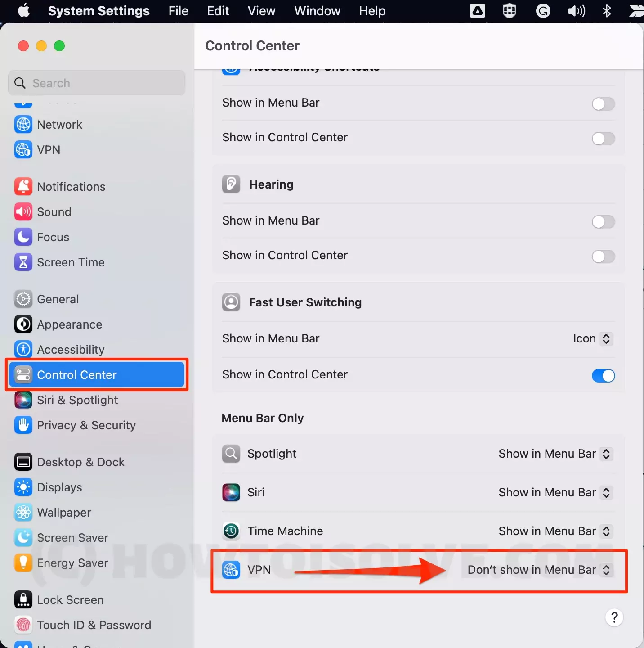This screenshot has height=648, width=644.
Task: Click the Help question mark button
Action: point(614,618)
